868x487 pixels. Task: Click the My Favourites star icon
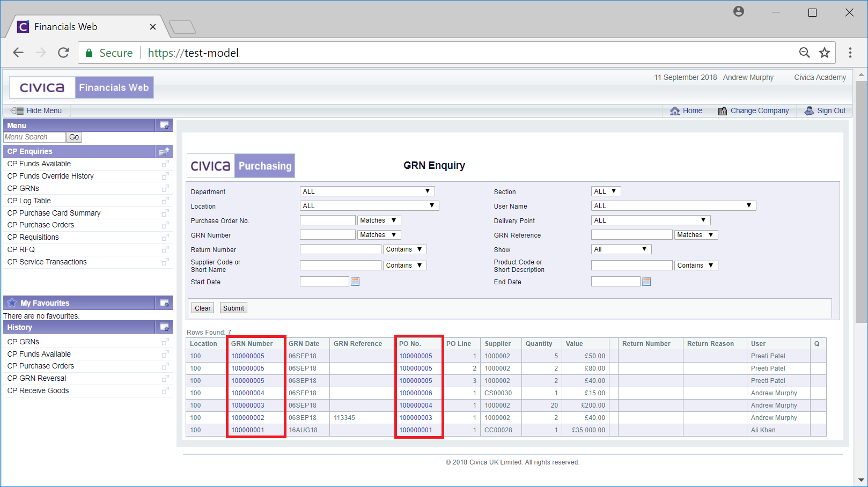coord(12,302)
